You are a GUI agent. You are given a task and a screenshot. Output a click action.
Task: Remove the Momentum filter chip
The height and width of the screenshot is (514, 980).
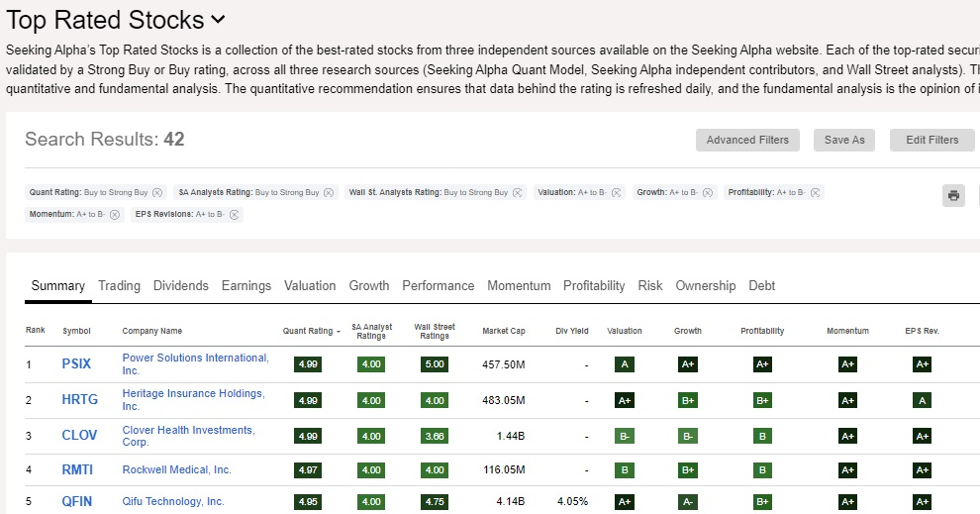[x=115, y=215]
